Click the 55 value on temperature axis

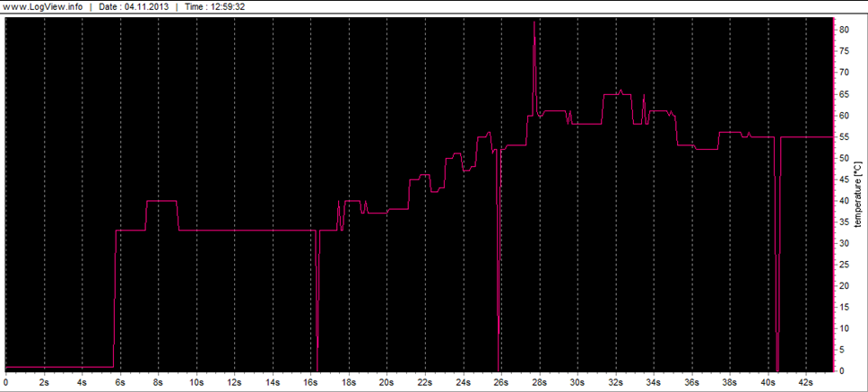pos(844,136)
